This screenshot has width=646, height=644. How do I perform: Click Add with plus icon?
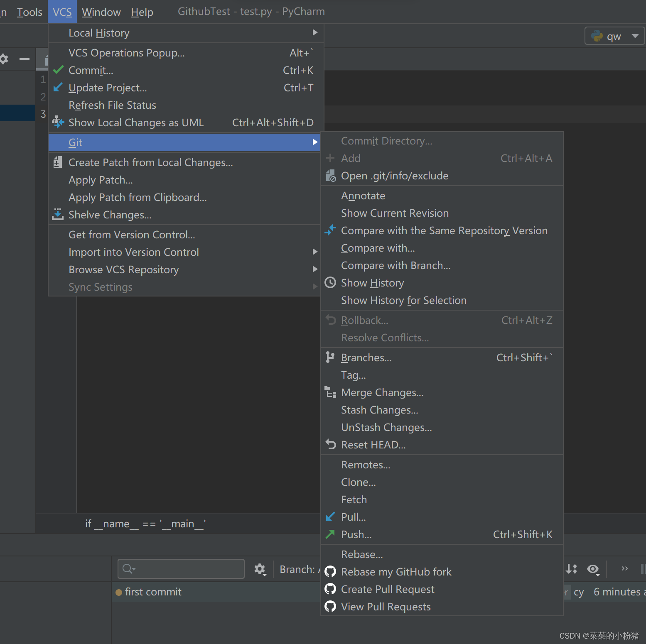442,158
